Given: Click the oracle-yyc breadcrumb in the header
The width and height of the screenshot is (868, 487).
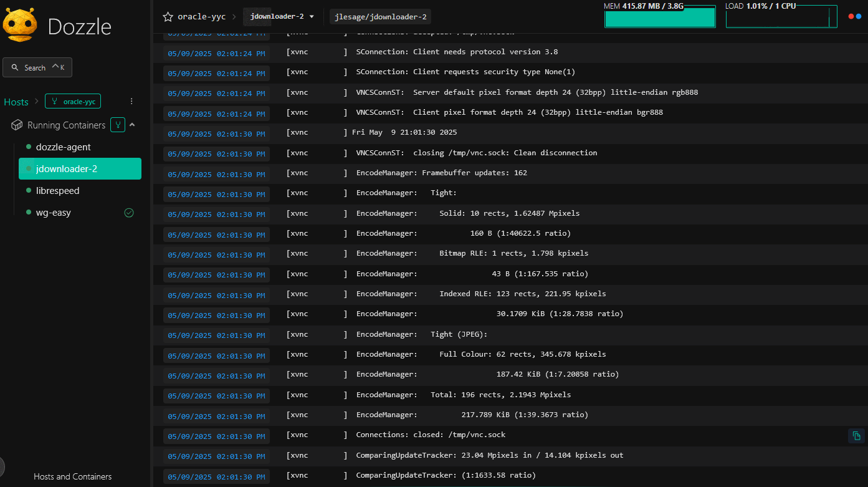Looking at the screenshot, I should click(x=201, y=17).
